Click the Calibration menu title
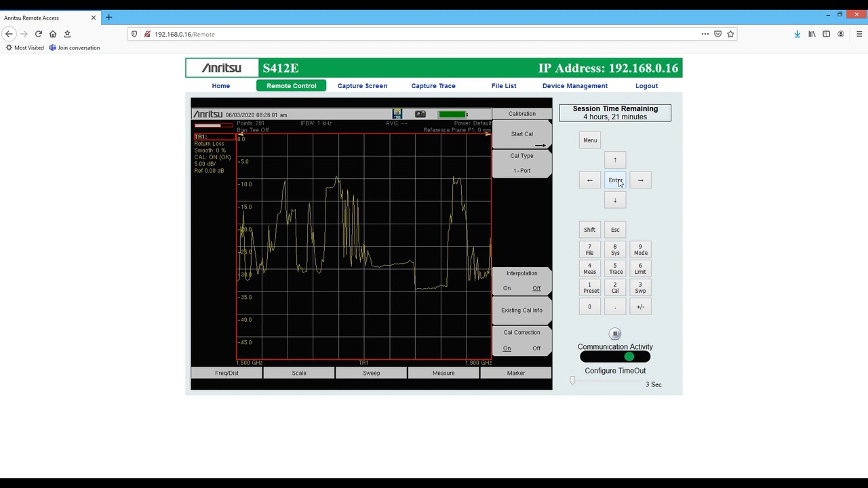This screenshot has height=488, width=868. (x=521, y=114)
